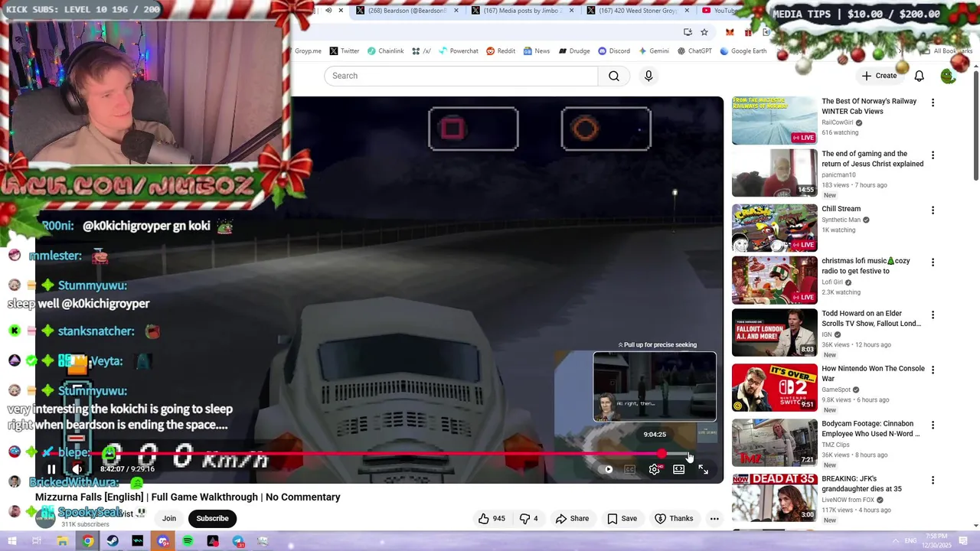Pause the video with the pause button
This screenshot has width=980, height=551.
pyautogui.click(x=51, y=469)
